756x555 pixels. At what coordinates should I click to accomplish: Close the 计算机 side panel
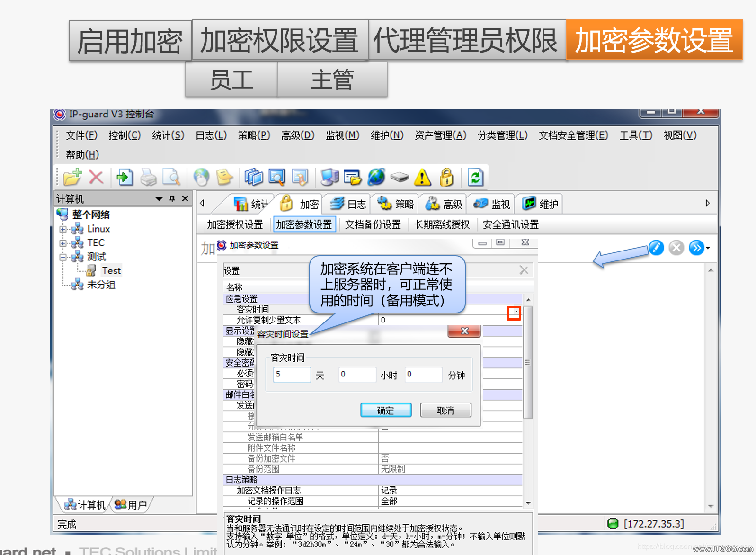(x=185, y=199)
